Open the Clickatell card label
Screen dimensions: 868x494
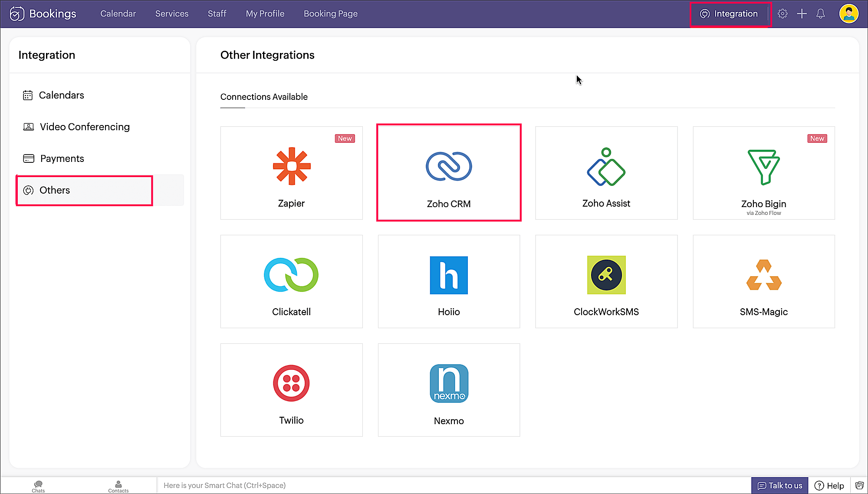click(x=291, y=312)
